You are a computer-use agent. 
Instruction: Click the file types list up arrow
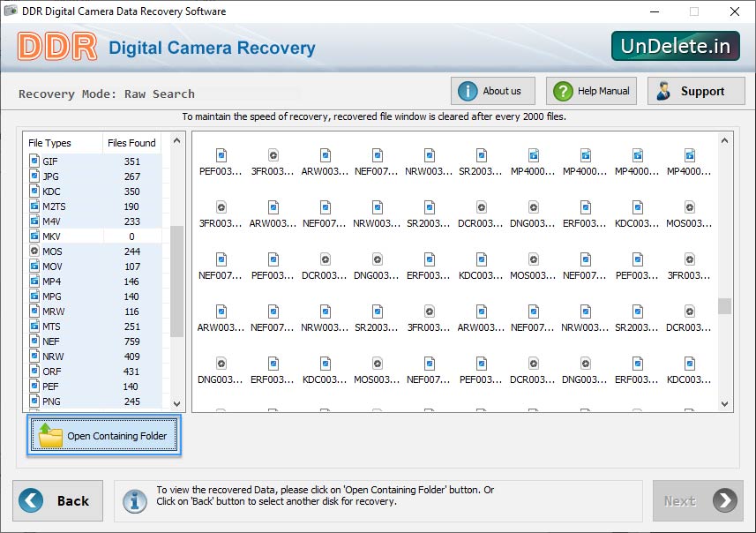pos(177,141)
